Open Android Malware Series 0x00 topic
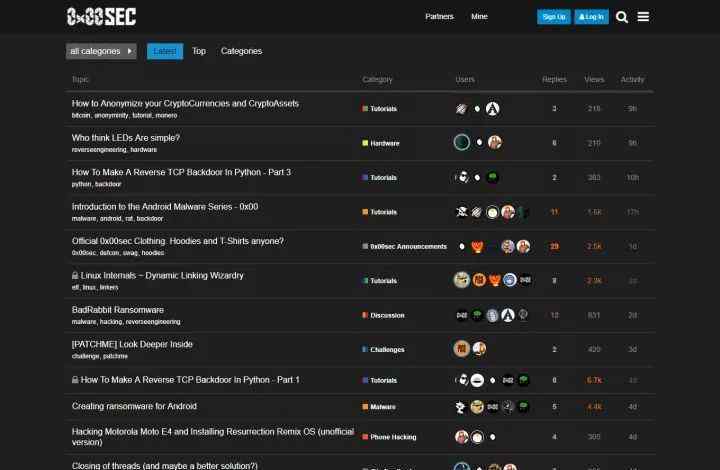This screenshot has width=720, height=470. [x=165, y=207]
